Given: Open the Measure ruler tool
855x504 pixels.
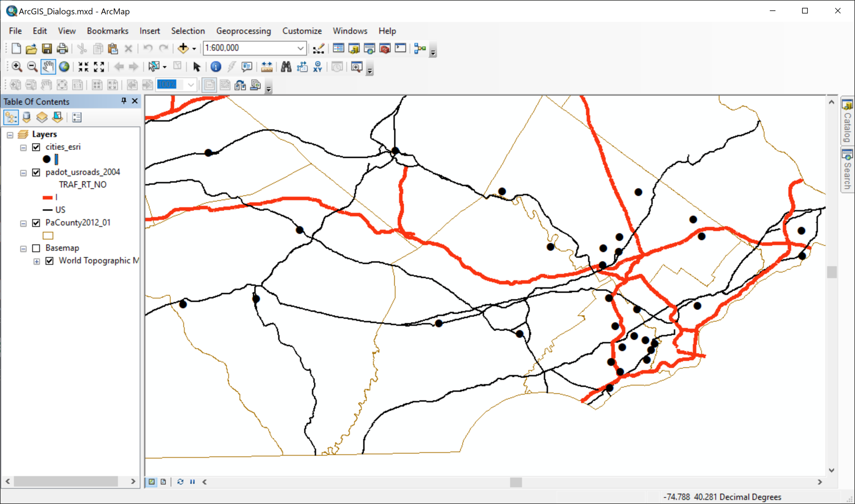Looking at the screenshot, I should point(267,67).
